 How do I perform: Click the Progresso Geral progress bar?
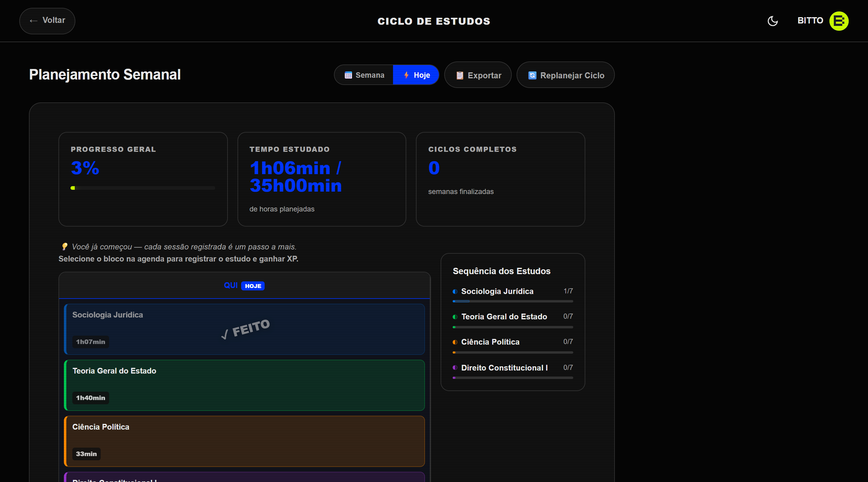[143, 188]
